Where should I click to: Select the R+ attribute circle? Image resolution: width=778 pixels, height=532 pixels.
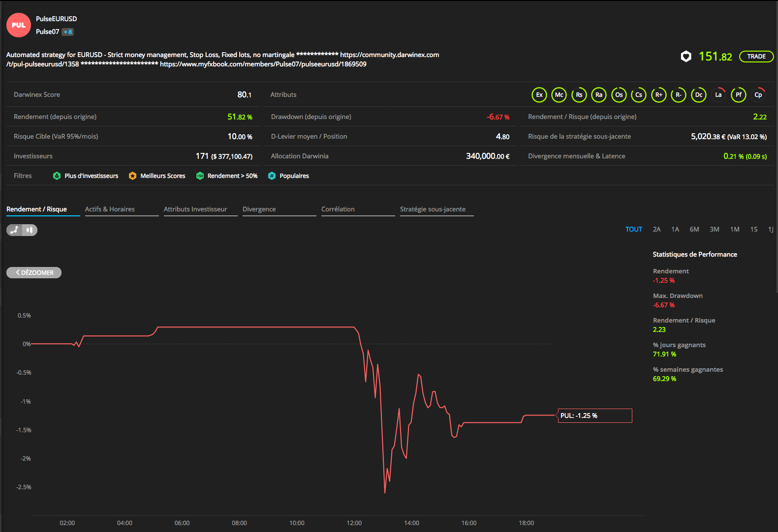[x=659, y=95]
